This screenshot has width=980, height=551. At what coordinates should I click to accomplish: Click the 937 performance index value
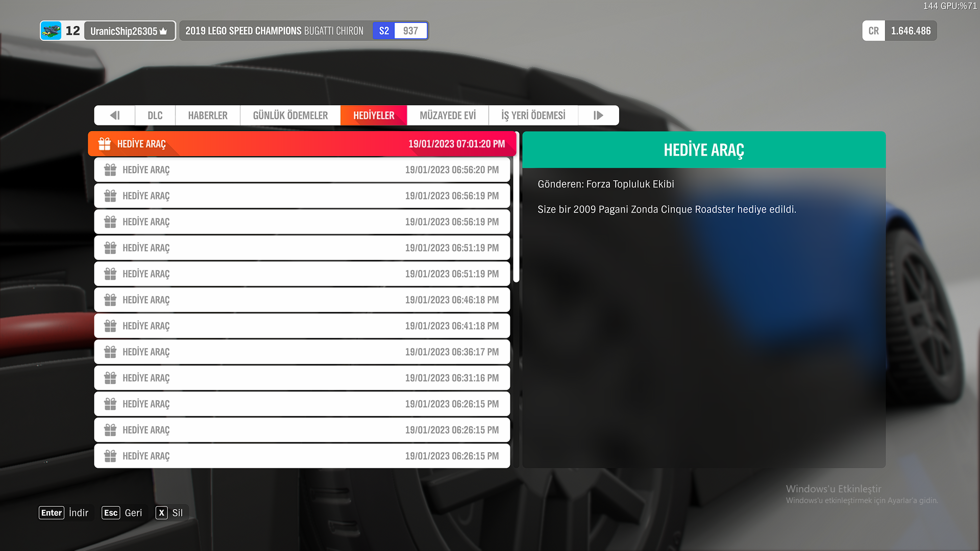410,31
